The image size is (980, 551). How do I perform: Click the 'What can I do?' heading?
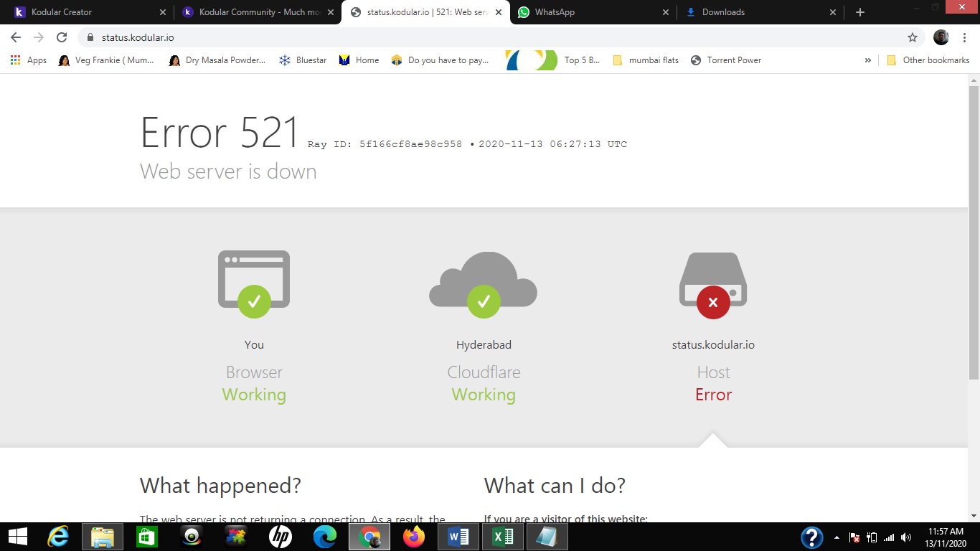click(x=555, y=486)
